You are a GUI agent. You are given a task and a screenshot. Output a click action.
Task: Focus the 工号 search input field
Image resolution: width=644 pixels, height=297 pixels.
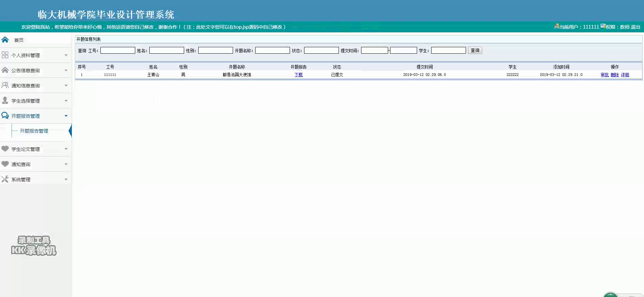118,50
